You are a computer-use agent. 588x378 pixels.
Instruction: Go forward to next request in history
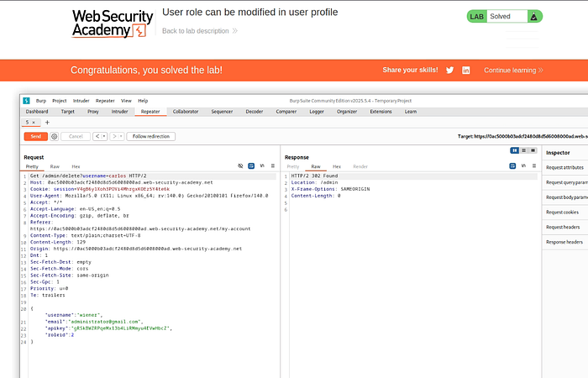[x=114, y=136]
